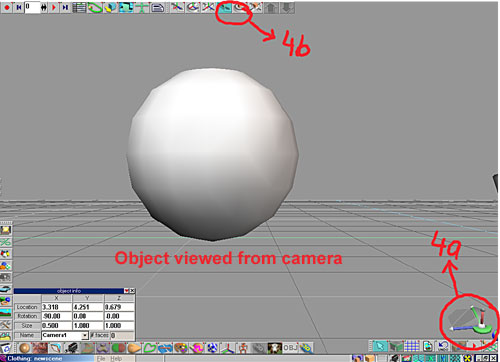This screenshot has width=500, height=362.
Task: Click the orange humanoid figure icon
Action: click(x=244, y=348)
